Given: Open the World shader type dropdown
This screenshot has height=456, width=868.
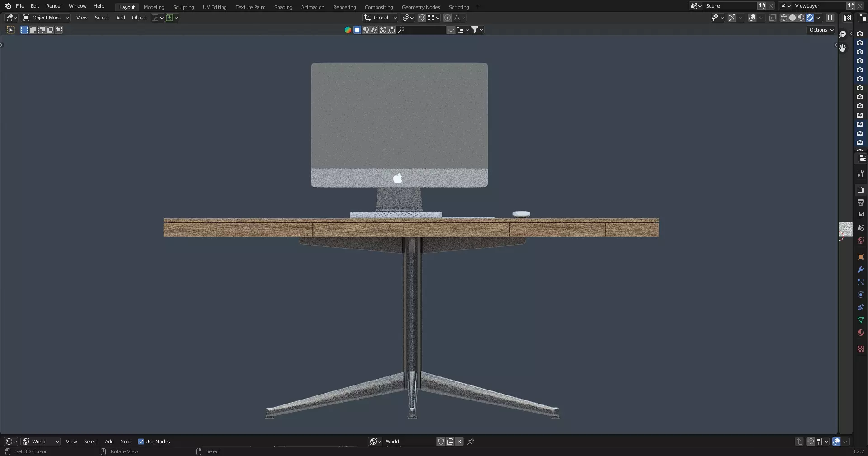Looking at the screenshot, I should coord(41,442).
